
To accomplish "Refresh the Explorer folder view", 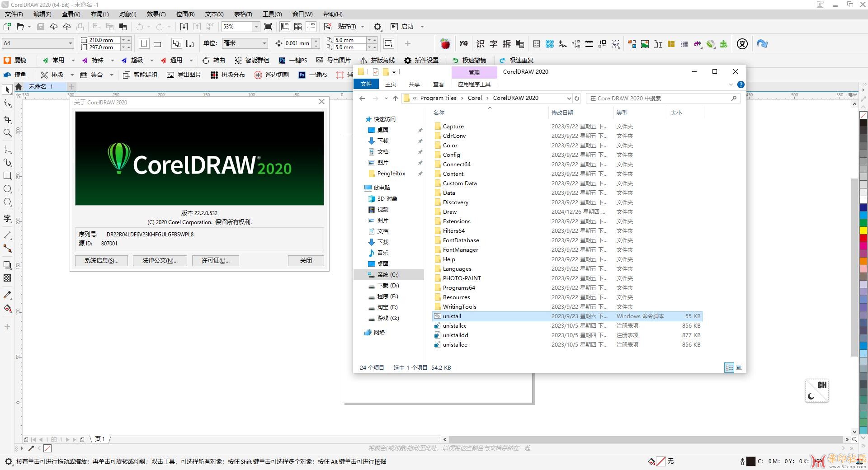I will (x=577, y=98).
